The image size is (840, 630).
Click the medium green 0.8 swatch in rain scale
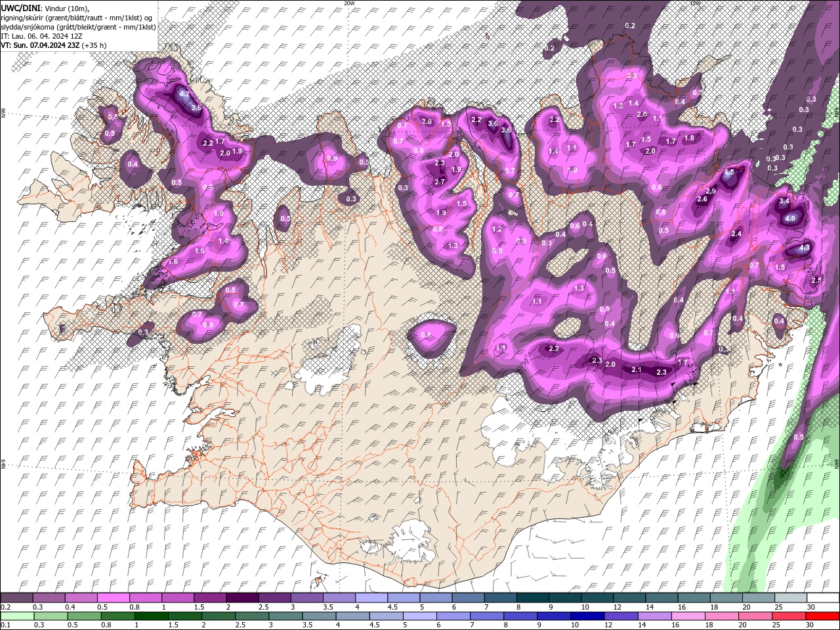coord(117,616)
